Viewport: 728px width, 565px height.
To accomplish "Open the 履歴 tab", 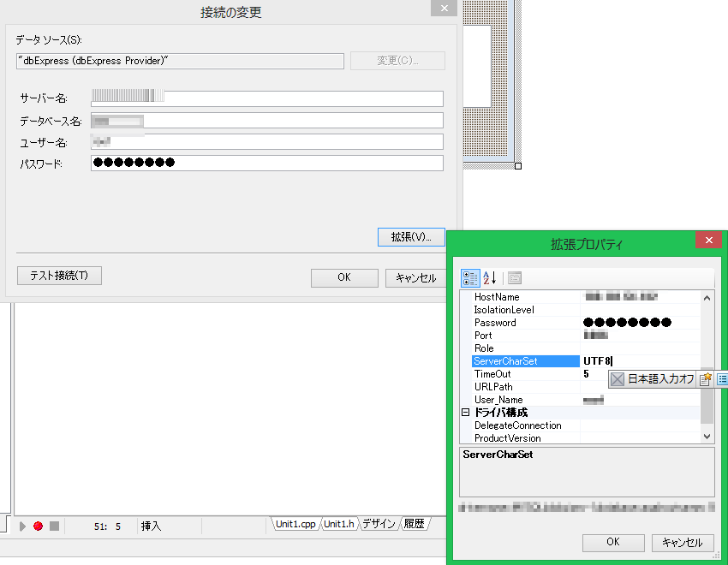I will coord(414,524).
